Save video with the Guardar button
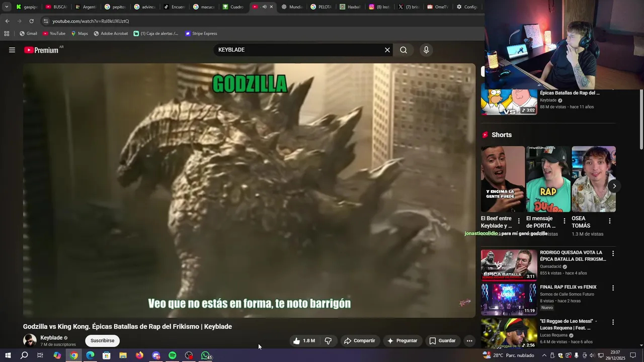644x362 pixels. [x=442, y=341]
